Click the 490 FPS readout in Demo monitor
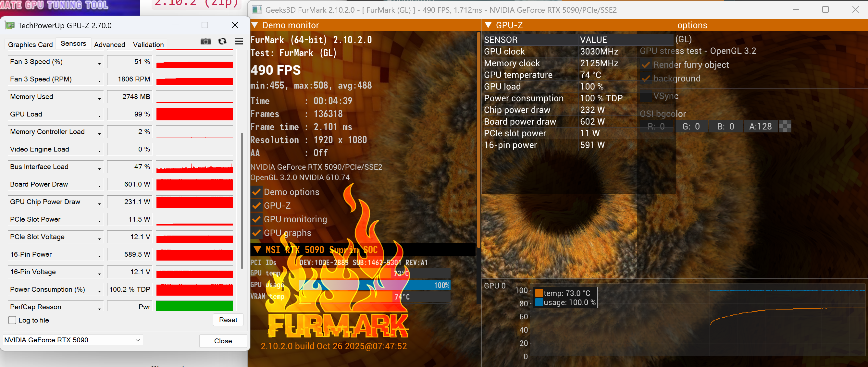The width and height of the screenshot is (868, 367). [276, 70]
